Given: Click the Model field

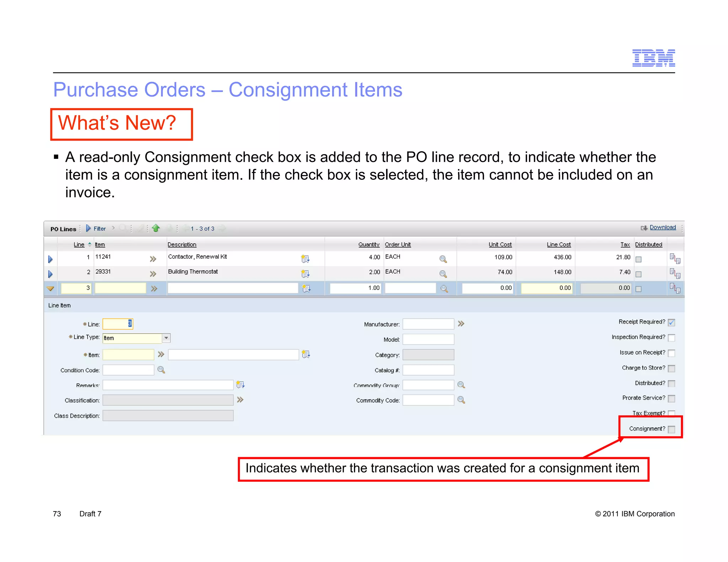Looking at the screenshot, I should (x=428, y=339).
